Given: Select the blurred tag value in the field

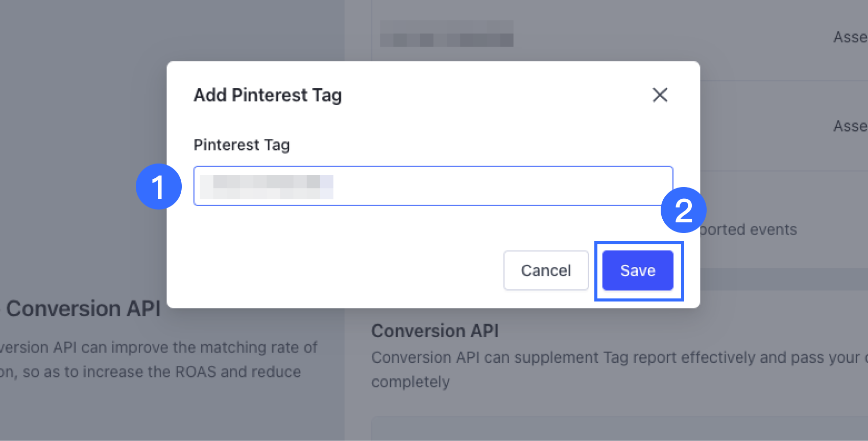Looking at the screenshot, I should [x=267, y=187].
